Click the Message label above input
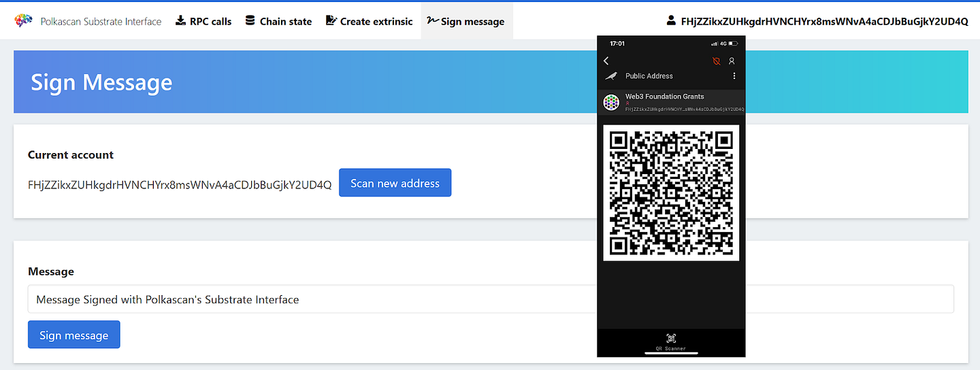Image resolution: width=980 pixels, height=370 pixels. (51, 271)
